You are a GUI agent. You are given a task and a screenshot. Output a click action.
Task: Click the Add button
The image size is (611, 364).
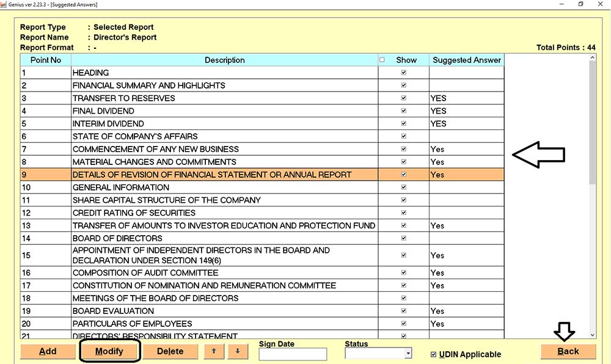pos(48,351)
